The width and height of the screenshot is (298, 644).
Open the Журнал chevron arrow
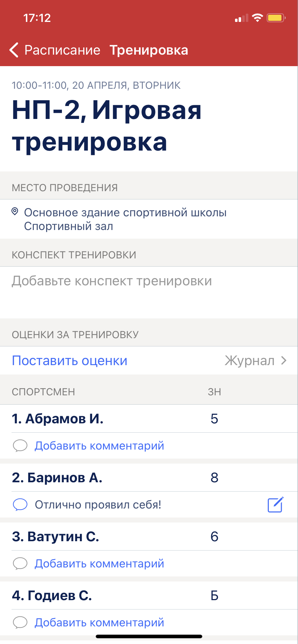click(x=284, y=360)
